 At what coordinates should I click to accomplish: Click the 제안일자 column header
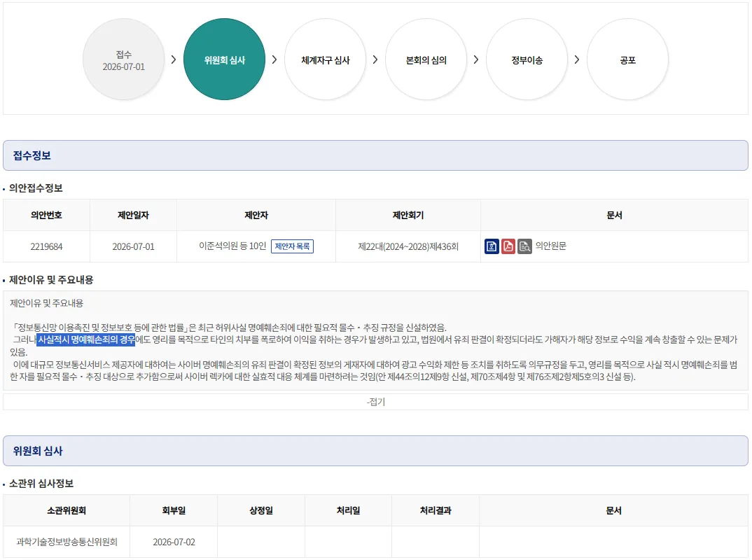coord(133,216)
